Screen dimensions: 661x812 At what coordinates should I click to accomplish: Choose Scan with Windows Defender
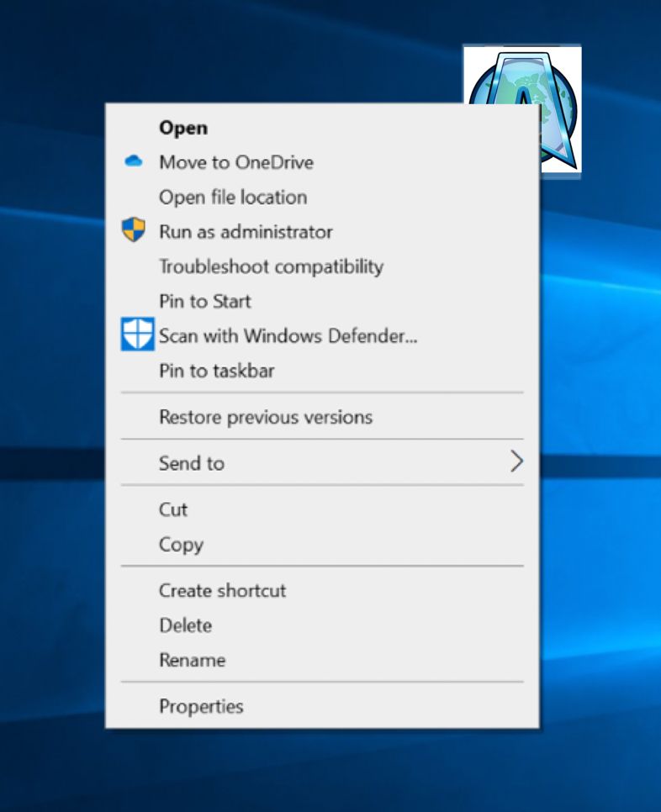click(x=322, y=336)
